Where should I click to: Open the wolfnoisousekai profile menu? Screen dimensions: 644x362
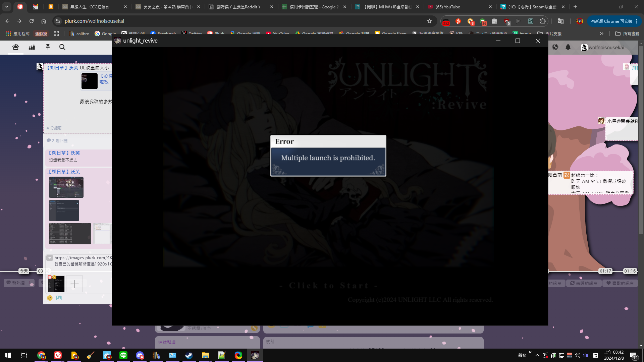(603, 48)
